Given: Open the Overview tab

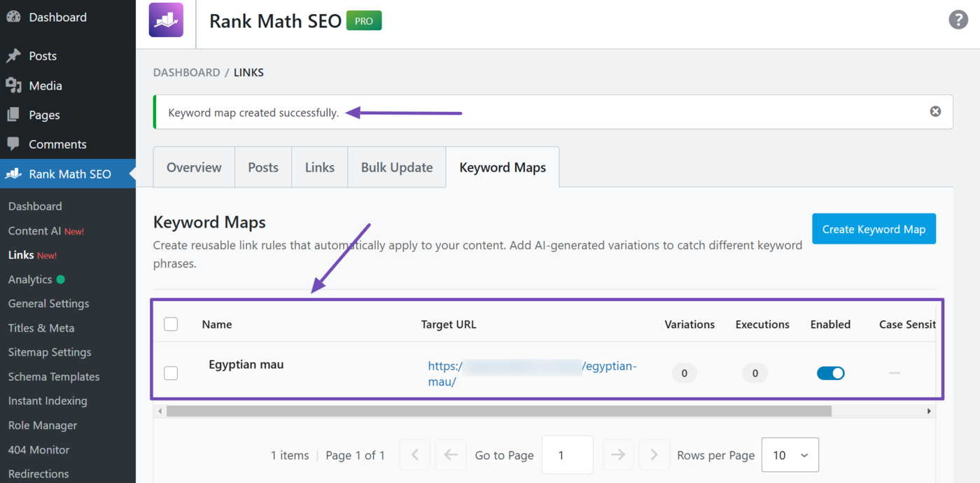Looking at the screenshot, I should click(x=194, y=167).
